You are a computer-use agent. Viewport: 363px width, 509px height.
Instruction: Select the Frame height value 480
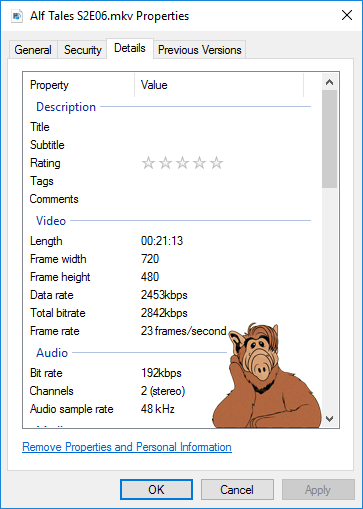tap(150, 277)
